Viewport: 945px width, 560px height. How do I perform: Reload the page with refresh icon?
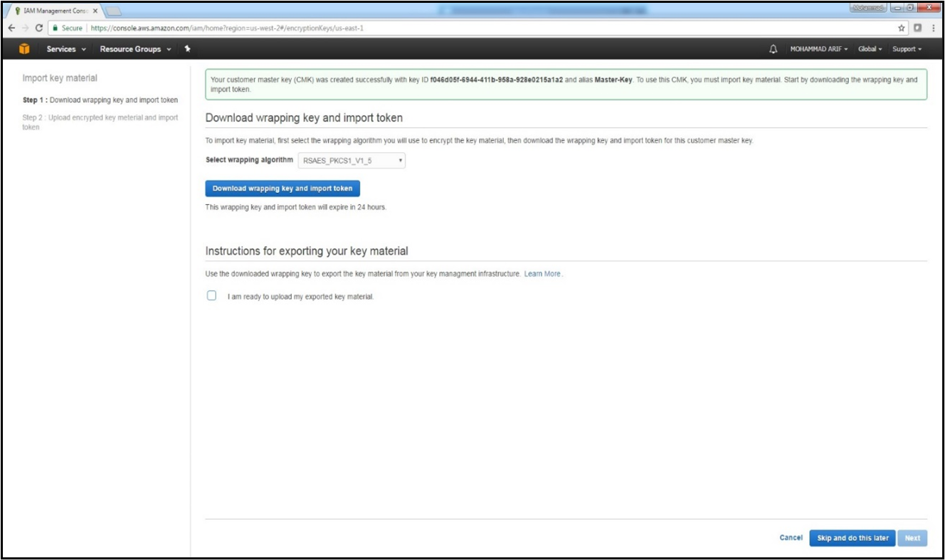coord(39,28)
